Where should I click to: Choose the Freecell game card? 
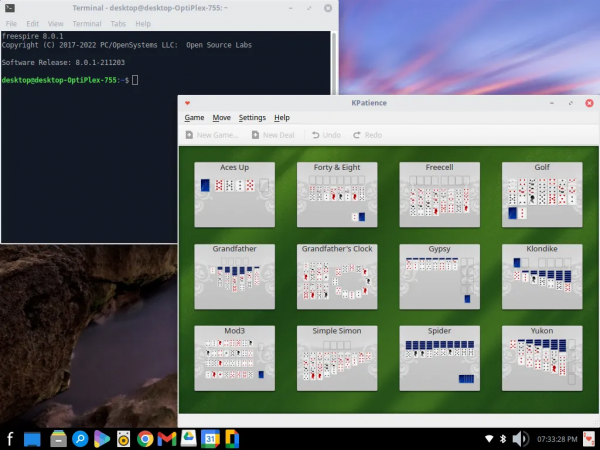pyautogui.click(x=439, y=194)
